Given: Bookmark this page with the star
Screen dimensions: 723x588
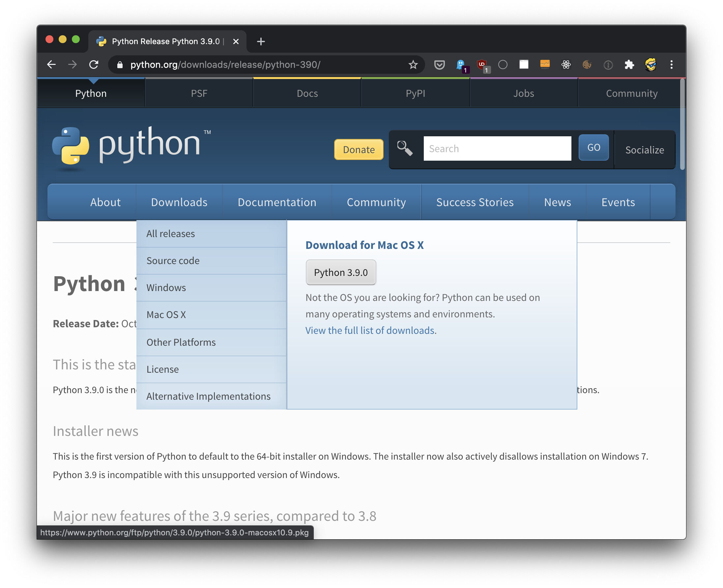Looking at the screenshot, I should (x=413, y=64).
